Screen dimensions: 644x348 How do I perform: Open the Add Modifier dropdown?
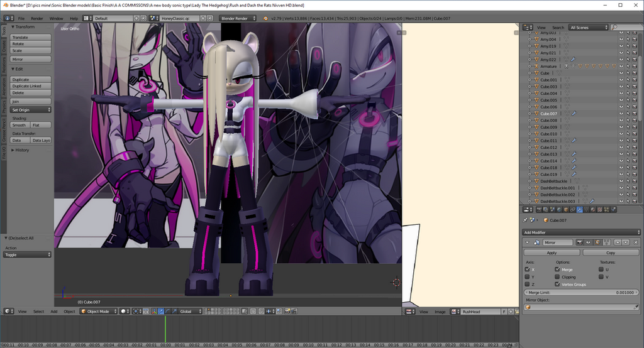click(581, 232)
